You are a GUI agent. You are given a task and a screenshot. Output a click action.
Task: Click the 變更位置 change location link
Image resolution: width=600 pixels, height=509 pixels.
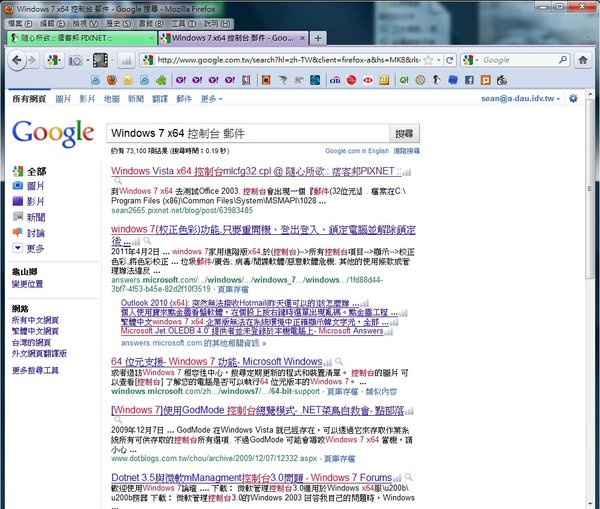[x=27, y=284]
